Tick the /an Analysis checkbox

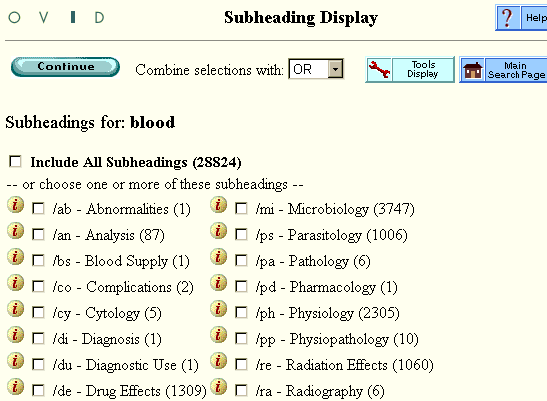point(38,234)
